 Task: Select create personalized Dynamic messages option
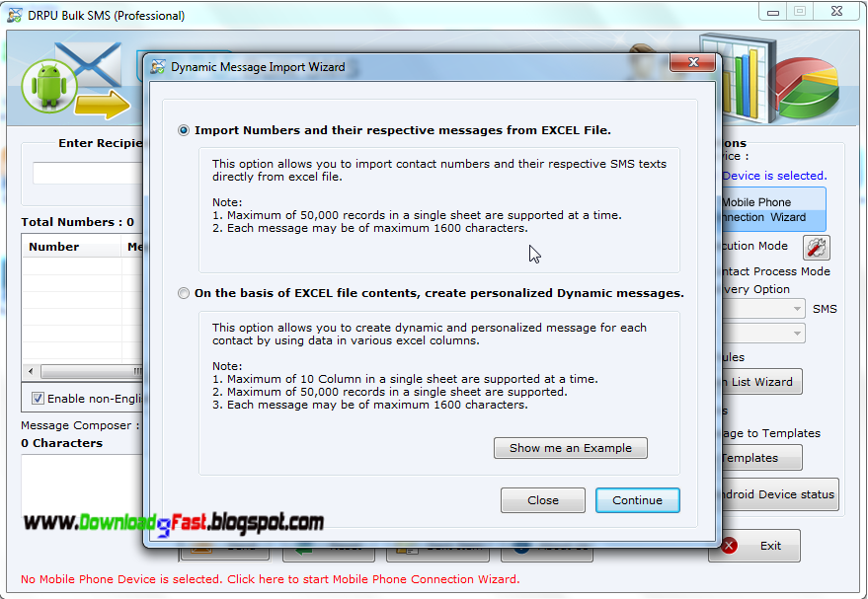pyautogui.click(x=184, y=293)
